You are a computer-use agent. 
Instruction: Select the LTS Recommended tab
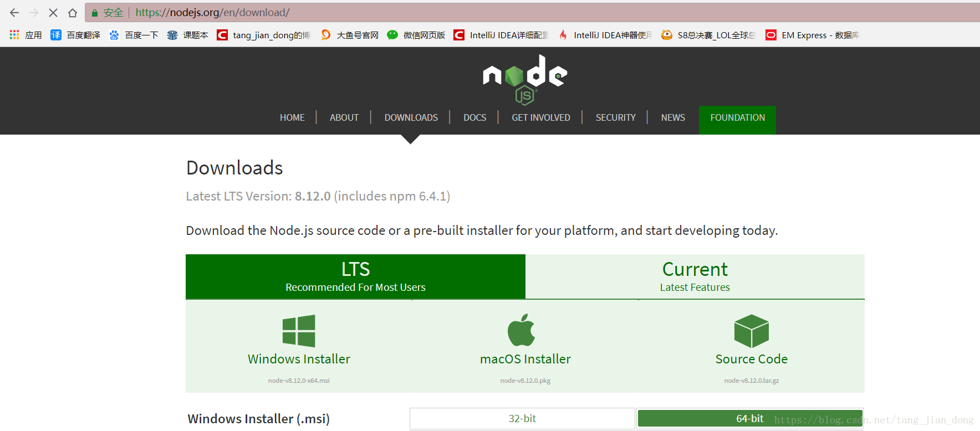pos(355,276)
